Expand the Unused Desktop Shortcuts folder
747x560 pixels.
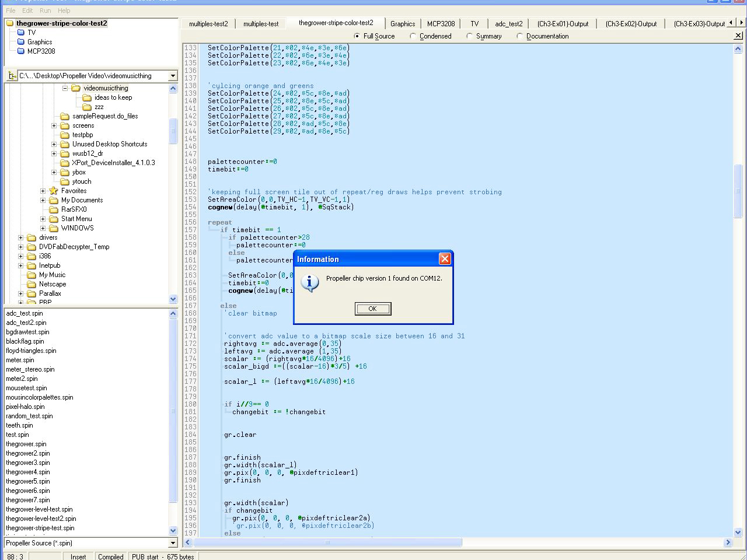coord(54,144)
